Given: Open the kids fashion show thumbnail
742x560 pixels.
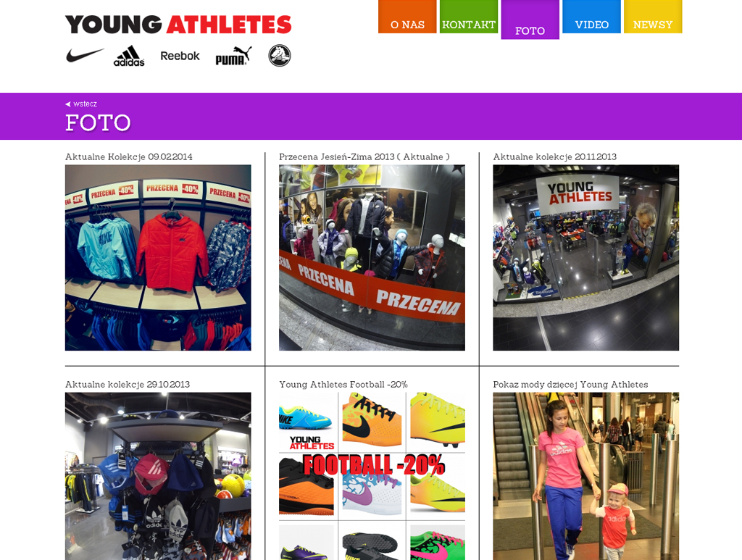Looking at the screenshot, I should (x=585, y=476).
